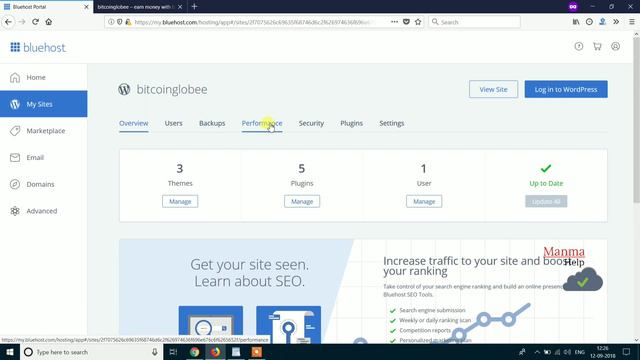Open the user account profile icon
The height and width of the screenshot is (360, 640).
click(x=616, y=46)
